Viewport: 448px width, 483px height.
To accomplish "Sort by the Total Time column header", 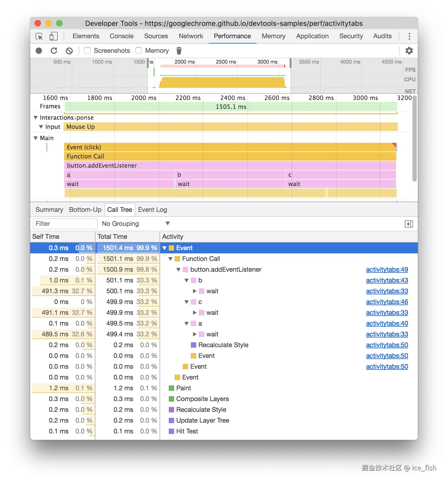I will [127, 237].
